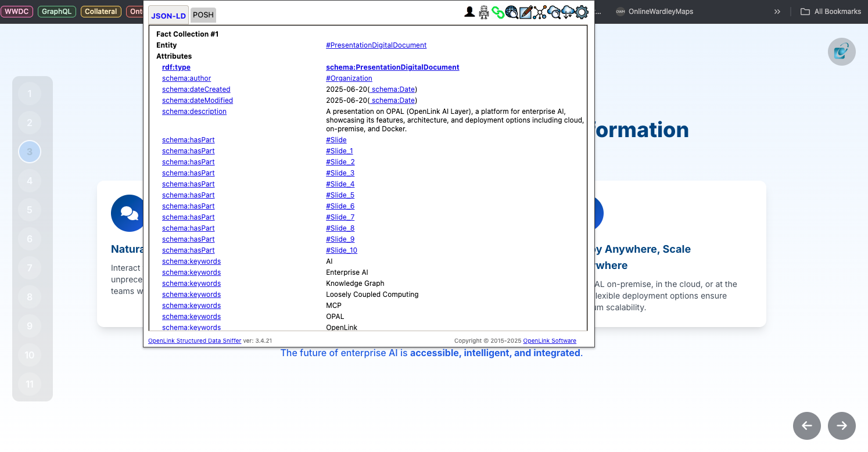Click the schema:dateCreated property link
Image resolution: width=868 pixels, height=452 pixels.
[196, 89]
